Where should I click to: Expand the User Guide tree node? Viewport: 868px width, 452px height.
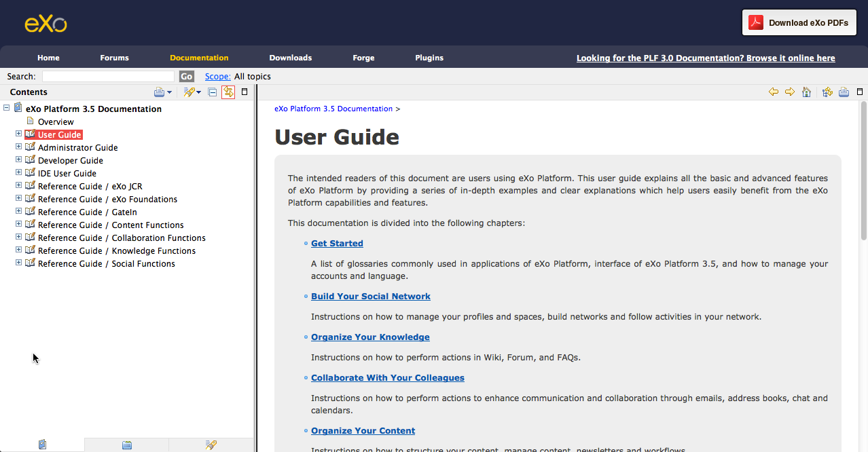click(x=18, y=134)
